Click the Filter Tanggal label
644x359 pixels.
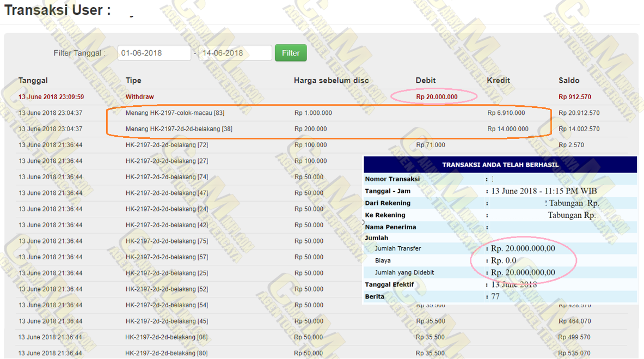[x=79, y=53]
